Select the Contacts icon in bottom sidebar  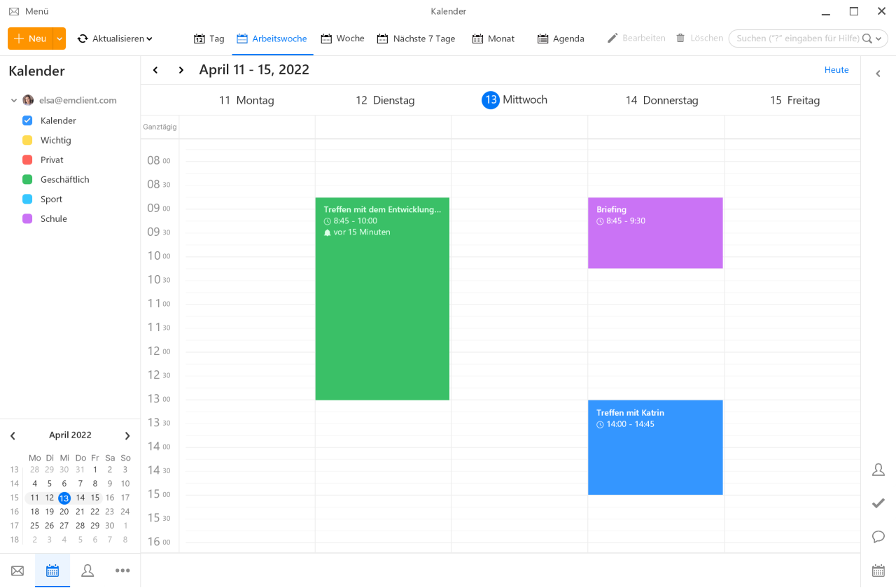coord(87,570)
